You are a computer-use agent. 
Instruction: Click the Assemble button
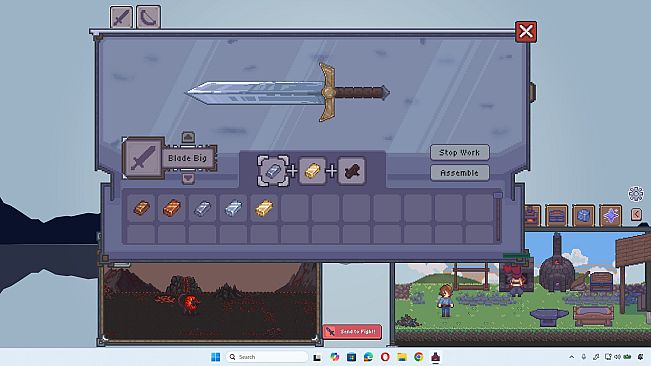point(460,173)
